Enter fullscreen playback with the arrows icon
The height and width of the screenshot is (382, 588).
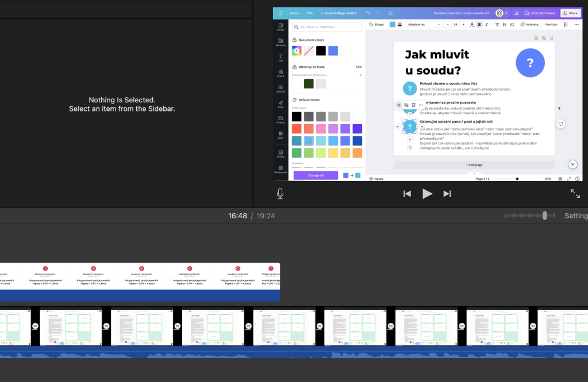coord(575,194)
